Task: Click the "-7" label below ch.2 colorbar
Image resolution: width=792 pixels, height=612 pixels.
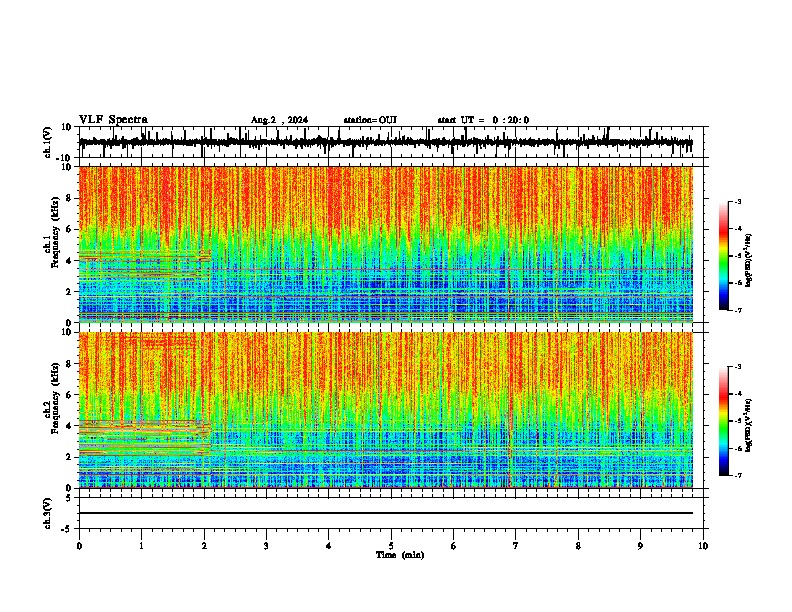Action: pos(737,475)
